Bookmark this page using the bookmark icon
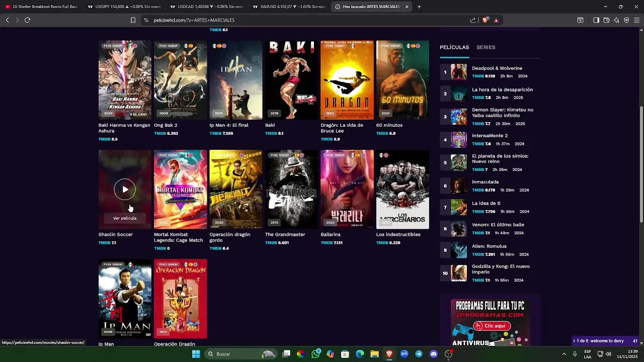644x362 pixels. tap(133, 20)
